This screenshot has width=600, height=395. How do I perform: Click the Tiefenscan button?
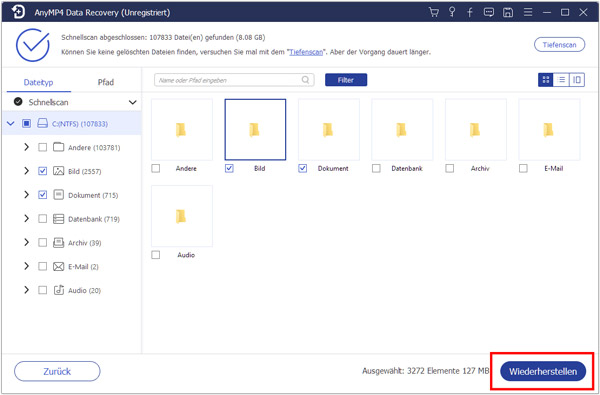pyautogui.click(x=559, y=45)
